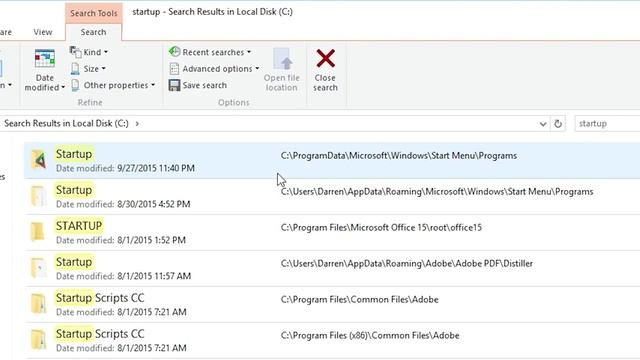Click the refresh button beside address bar
Screen dimensions: 640x360
click(558, 123)
